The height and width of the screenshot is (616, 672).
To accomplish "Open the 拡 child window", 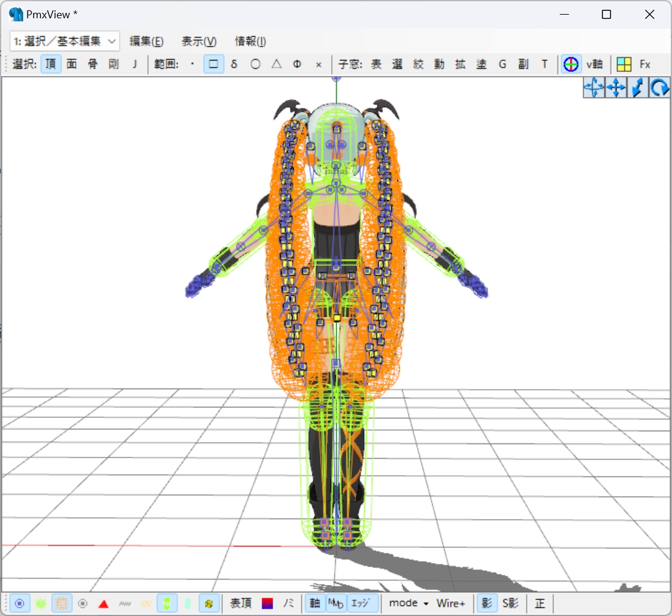I will point(460,64).
